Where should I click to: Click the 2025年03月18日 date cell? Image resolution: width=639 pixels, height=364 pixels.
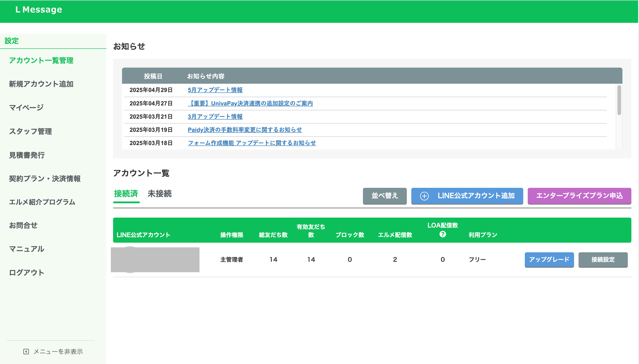coord(151,143)
